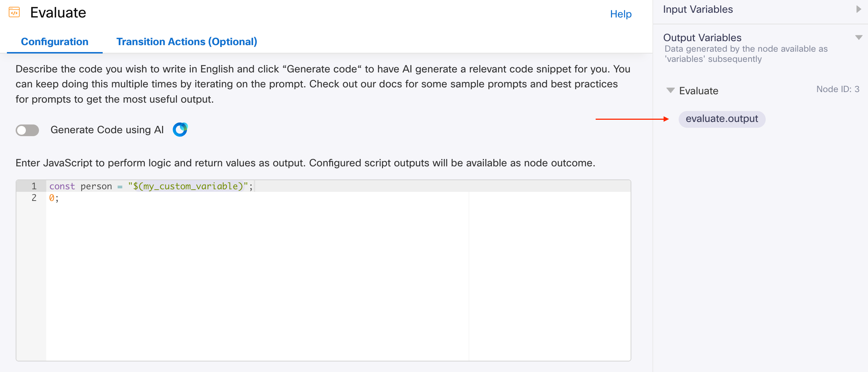The image size is (868, 372).
Task: Open Transition Actions (Optional) tab
Action: pos(186,42)
